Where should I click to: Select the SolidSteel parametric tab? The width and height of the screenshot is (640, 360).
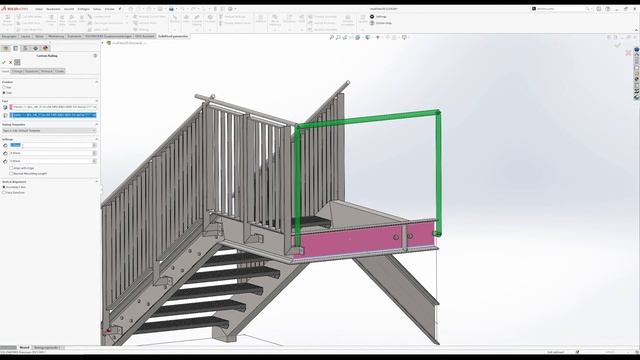pyautogui.click(x=173, y=36)
